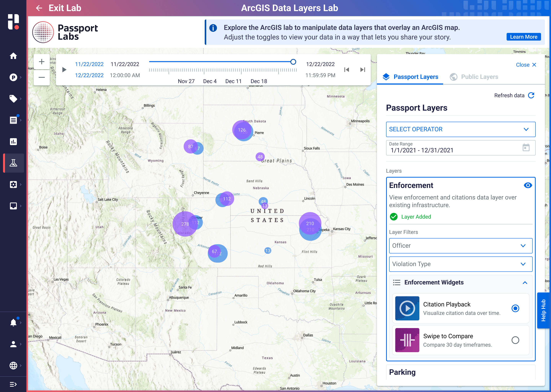Click the info icon in banner
This screenshot has width=551, height=392.
click(213, 28)
